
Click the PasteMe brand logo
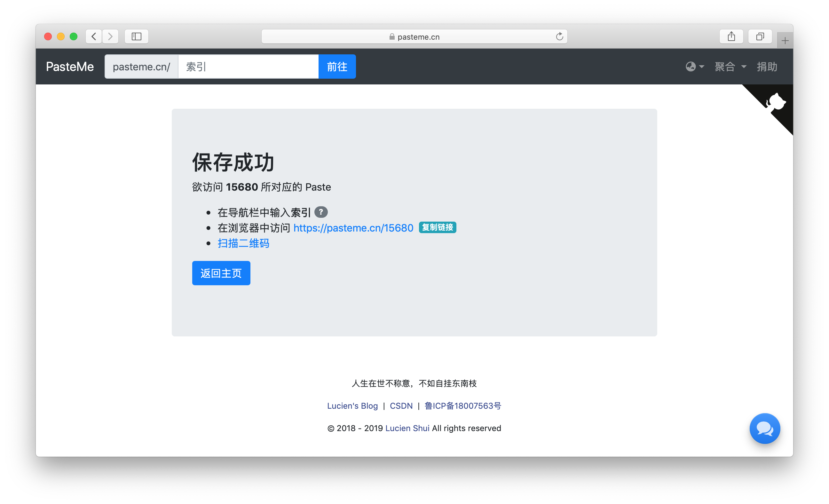pos(70,67)
